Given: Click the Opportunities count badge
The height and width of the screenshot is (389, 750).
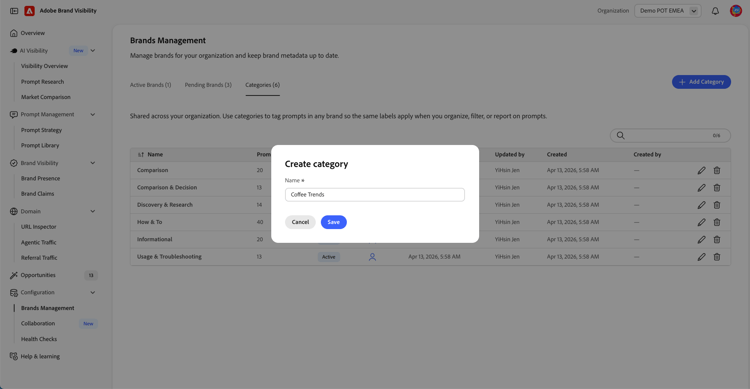Looking at the screenshot, I should [x=91, y=275].
